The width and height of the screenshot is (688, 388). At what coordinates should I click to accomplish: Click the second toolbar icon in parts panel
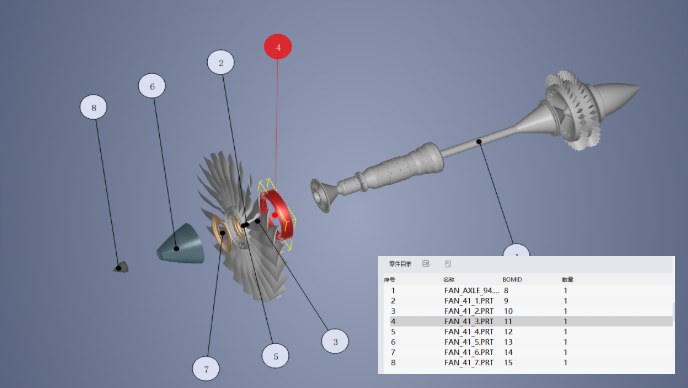coord(448,264)
